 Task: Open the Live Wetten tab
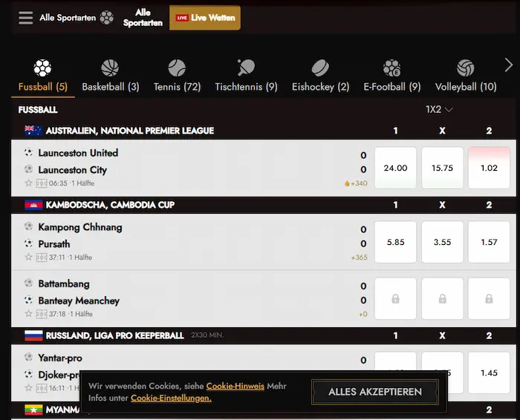[205, 18]
